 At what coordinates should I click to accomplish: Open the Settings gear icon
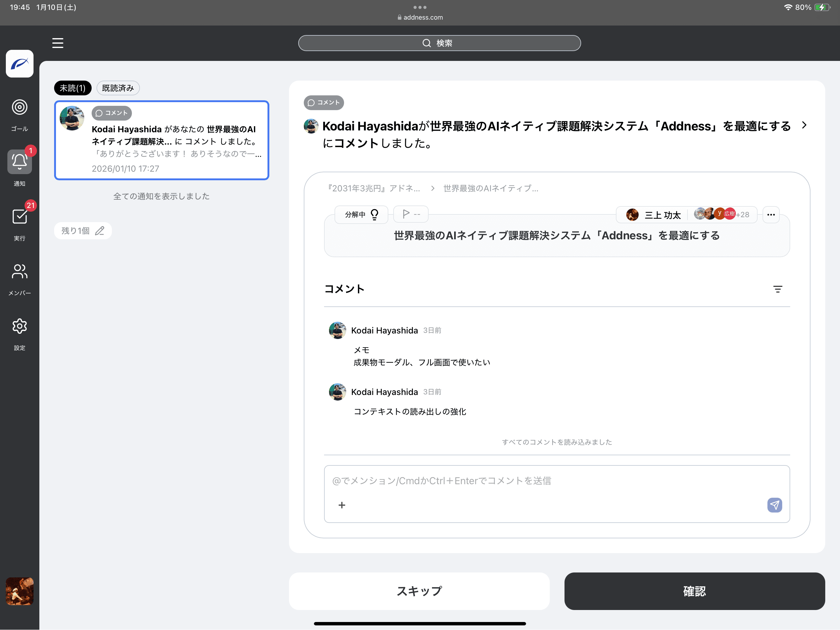tap(19, 326)
